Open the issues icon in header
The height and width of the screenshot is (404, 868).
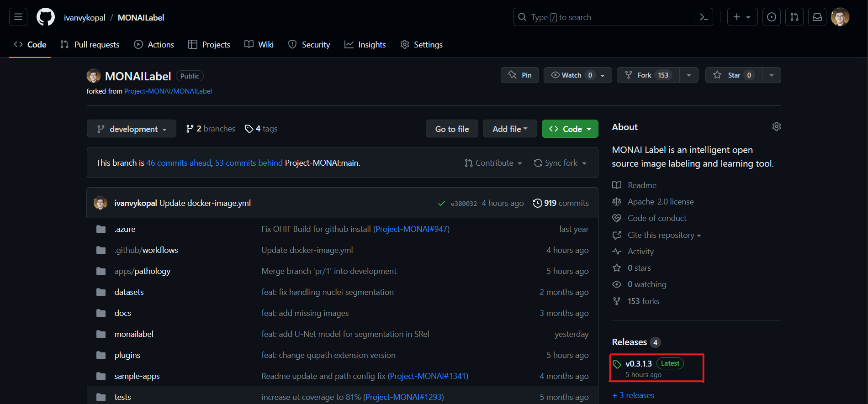pyautogui.click(x=772, y=17)
